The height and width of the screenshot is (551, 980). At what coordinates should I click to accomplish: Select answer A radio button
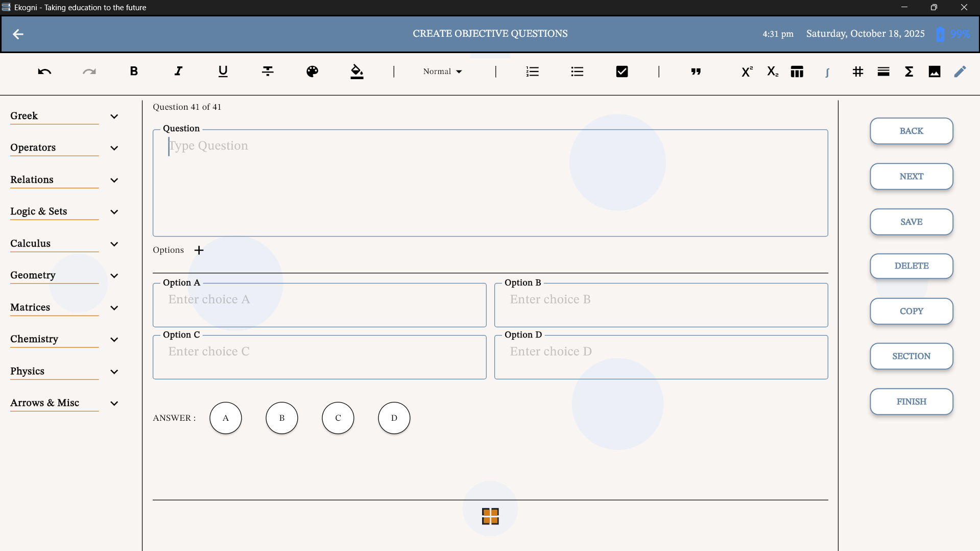click(x=225, y=418)
